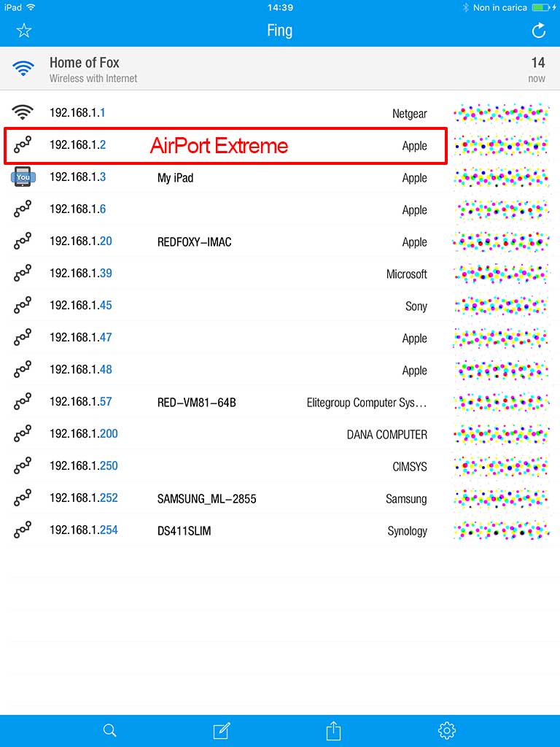Viewport: 560px width, 747px height.
Task: Tap the node icon for 192.168.1.2
Action: tap(23, 145)
